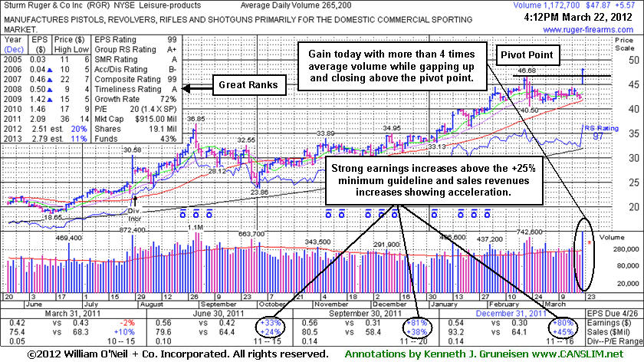Click the 33.89 price label
The image size is (644, 362).
(x=326, y=133)
